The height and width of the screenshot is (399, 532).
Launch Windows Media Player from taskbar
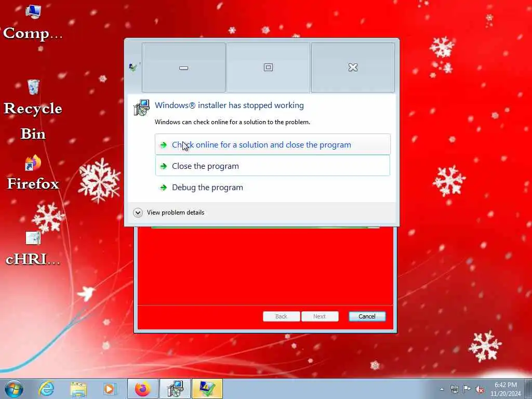pyautogui.click(x=110, y=389)
